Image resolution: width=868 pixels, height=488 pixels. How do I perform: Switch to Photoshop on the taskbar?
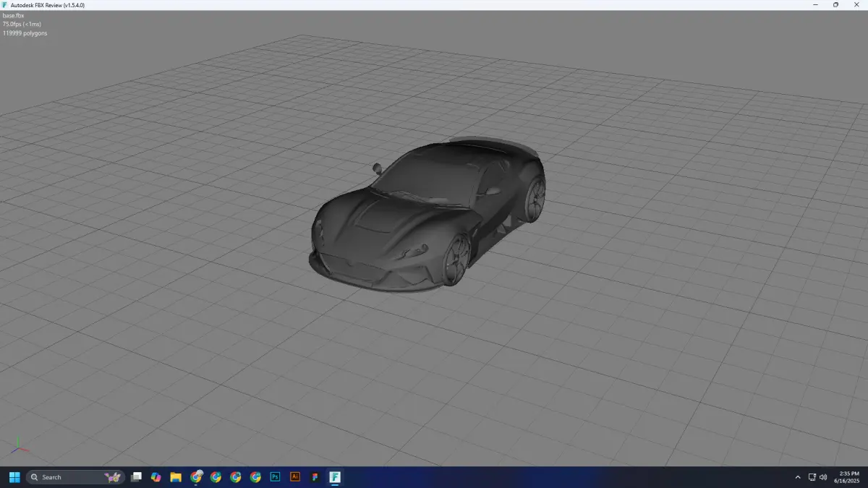click(x=275, y=477)
